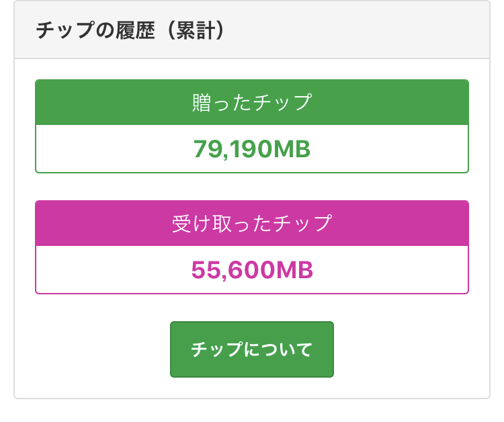Image resolution: width=504 pixels, height=422 pixels.
Task: Click the pink-bordered received chips card
Action: pos(251,247)
